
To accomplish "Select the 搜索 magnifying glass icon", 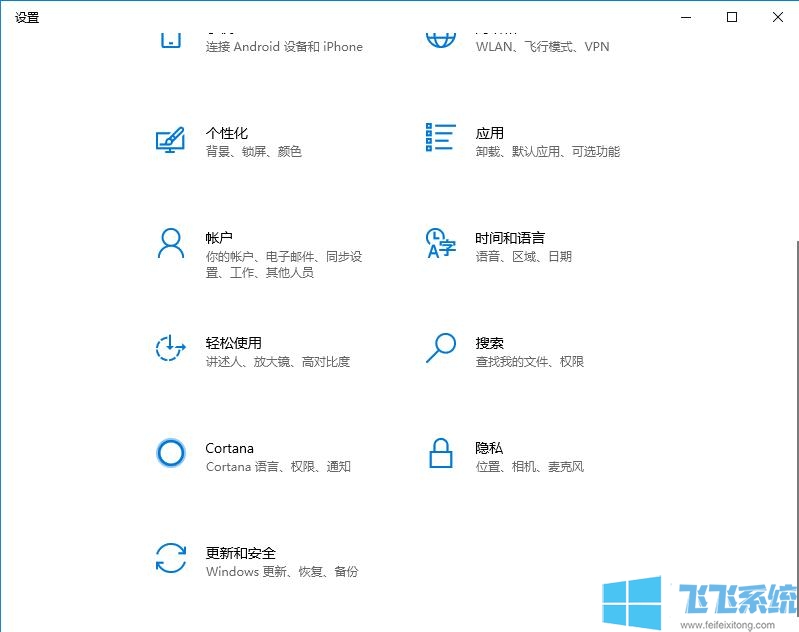I will coord(440,348).
